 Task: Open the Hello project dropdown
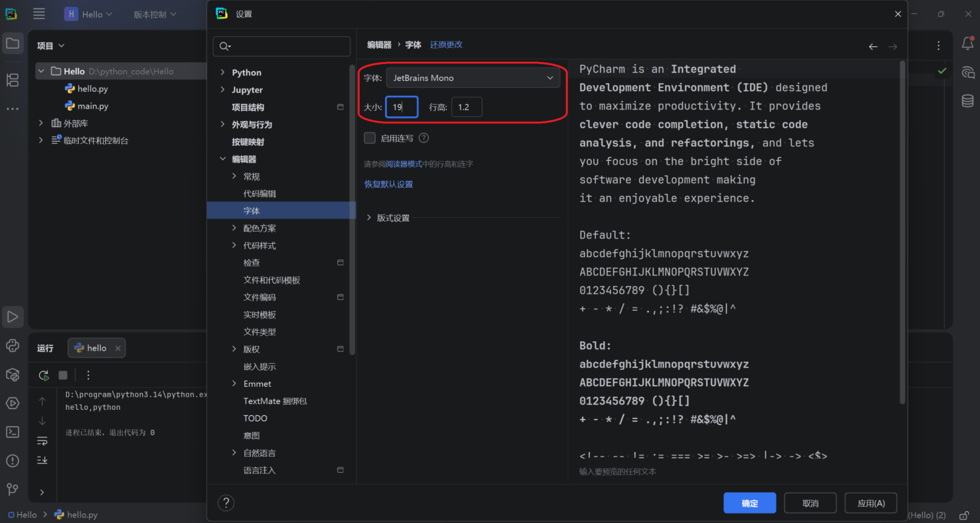[88, 14]
